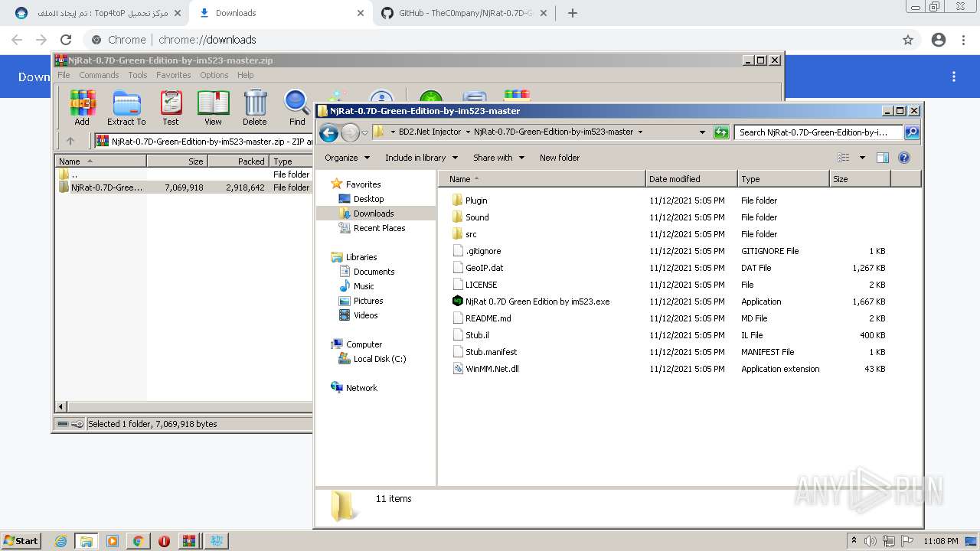This screenshot has height=551, width=980.
Task: Open the WinRAR Favorites menu
Action: pos(174,75)
